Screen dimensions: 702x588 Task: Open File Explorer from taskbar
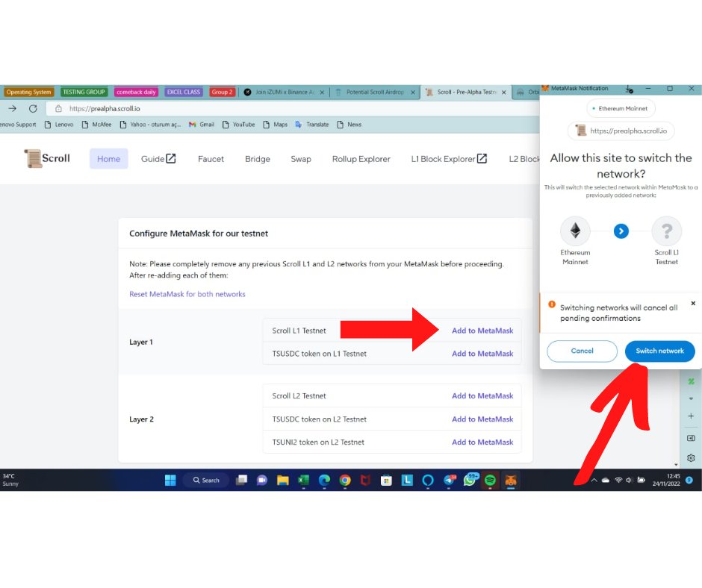click(x=282, y=480)
